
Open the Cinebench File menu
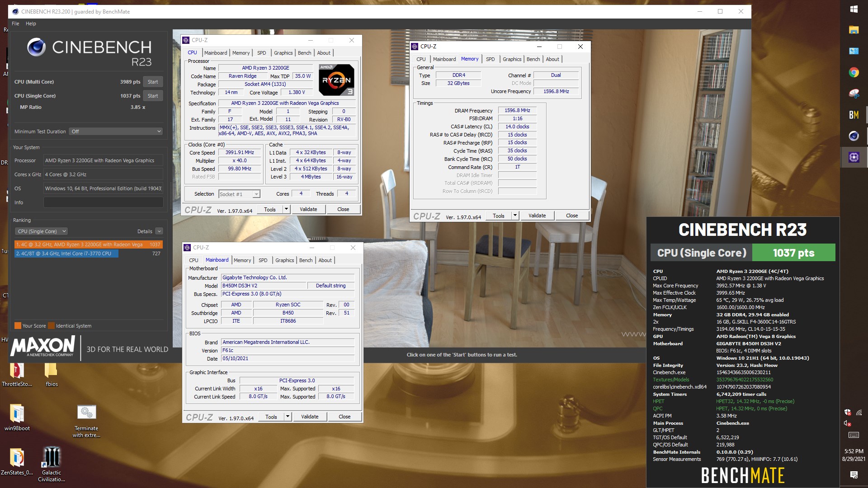15,23
